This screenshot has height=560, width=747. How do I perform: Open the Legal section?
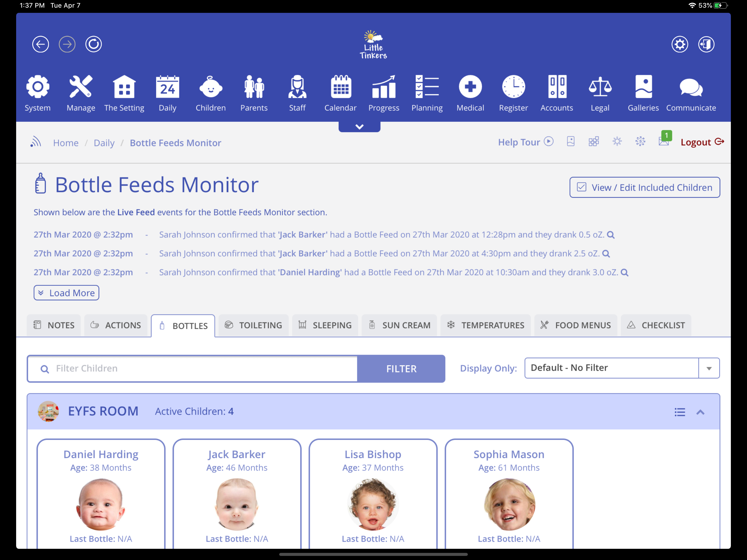600,94
